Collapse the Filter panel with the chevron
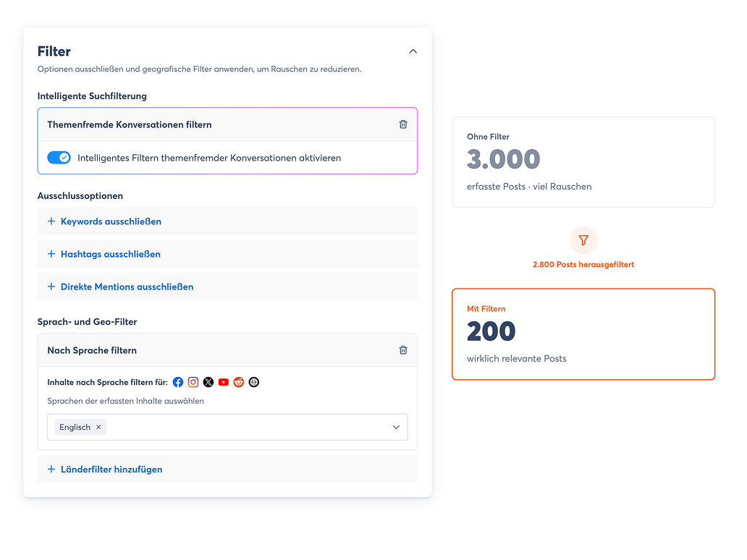747x560 pixels. (x=413, y=51)
